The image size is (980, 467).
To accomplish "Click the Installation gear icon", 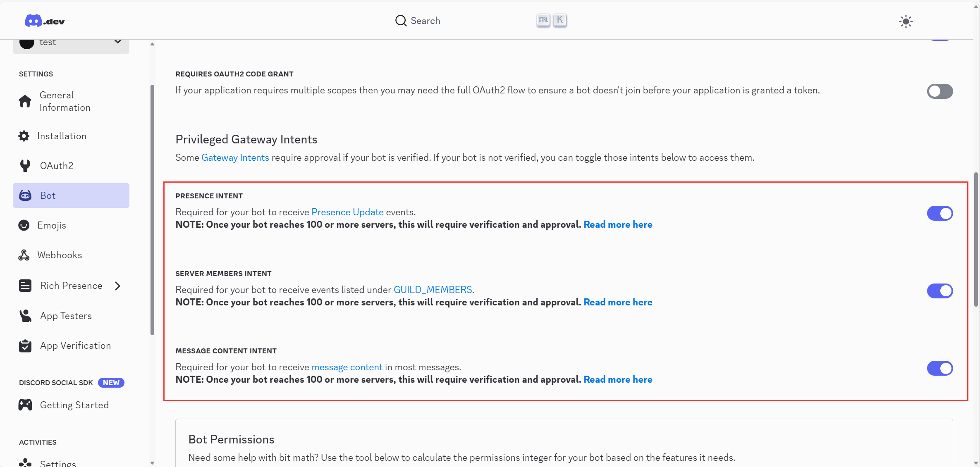I will (24, 136).
